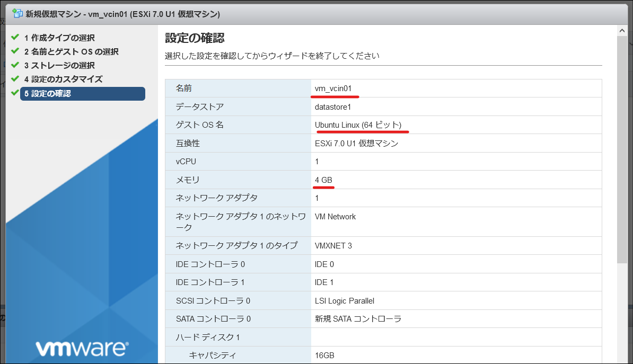Image resolution: width=633 pixels, height=364 pixels.
Task: Click the ゲスト OS 名 row label
Action: coord(199,125)
